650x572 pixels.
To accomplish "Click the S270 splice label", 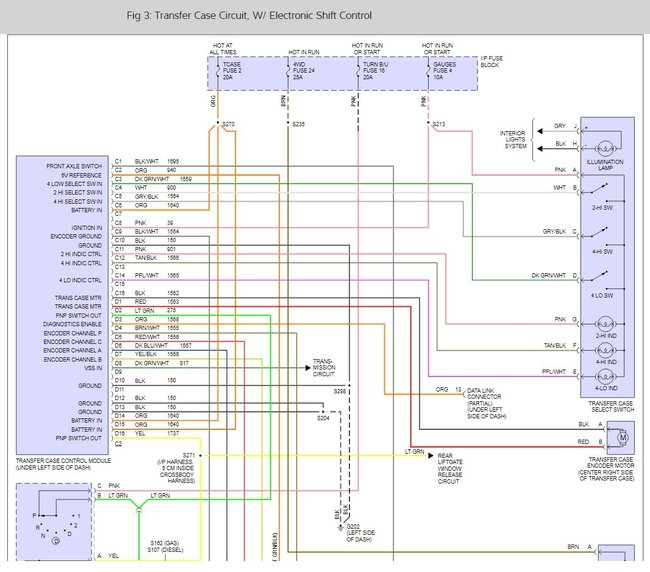I will pyautogui.click(x=228, y=124).
